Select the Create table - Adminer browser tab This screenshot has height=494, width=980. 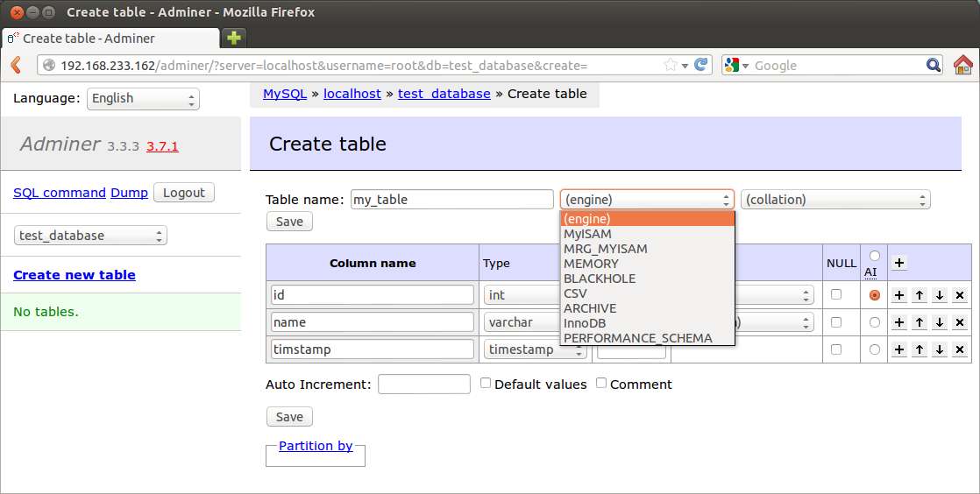(110, 38)
